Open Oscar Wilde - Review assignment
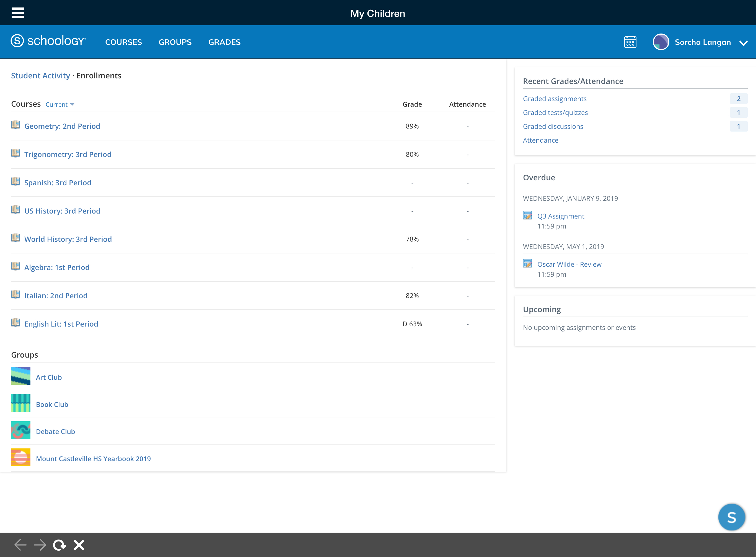This screenshot has width=756, height=557. coord(569,264)
